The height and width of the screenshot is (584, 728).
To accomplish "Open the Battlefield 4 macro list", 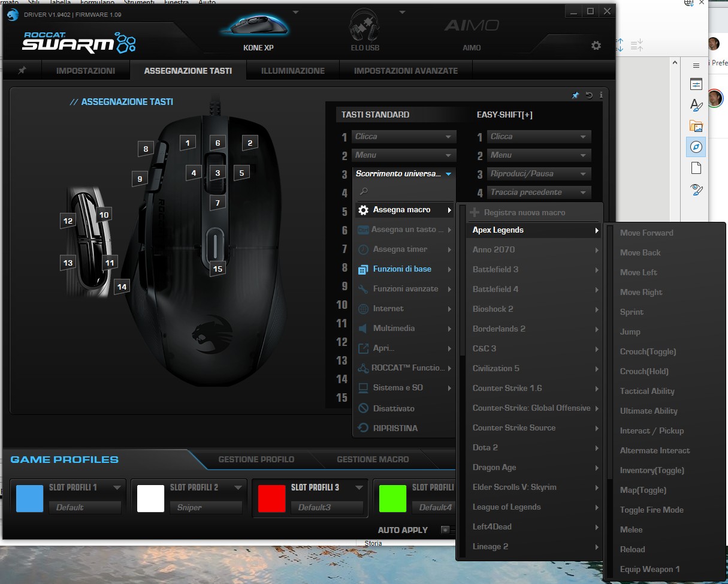I will tap(534, 289).
